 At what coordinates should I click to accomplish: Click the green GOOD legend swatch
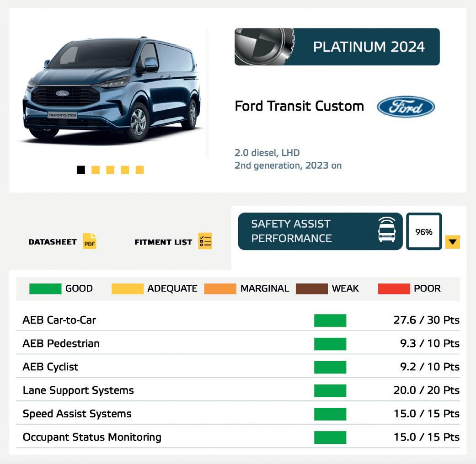45,289
